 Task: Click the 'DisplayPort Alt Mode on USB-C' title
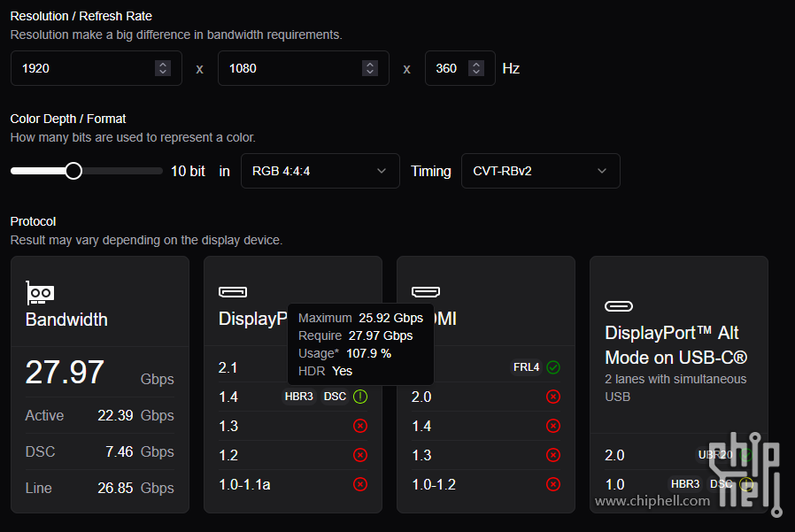click(x=675, y=345)
